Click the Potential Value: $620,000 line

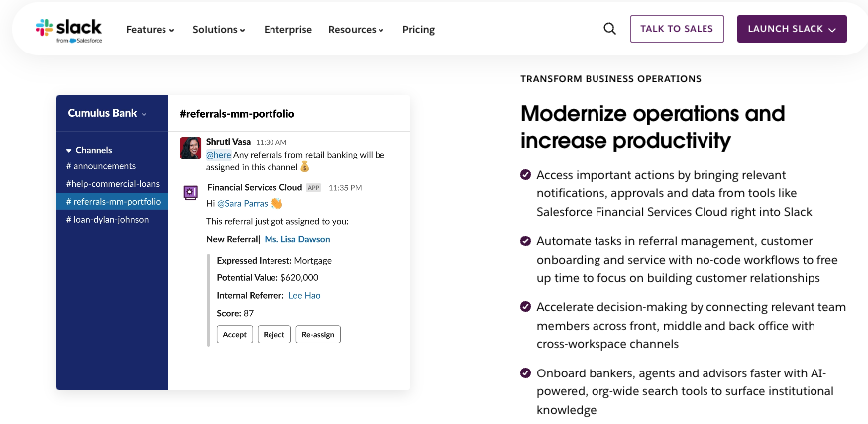(268, 278)
